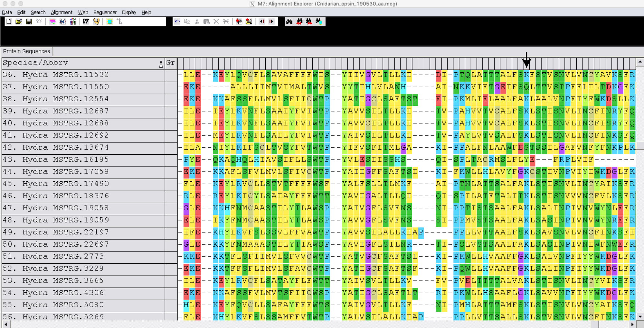The width and height of the screenshot is (644, 328).
Task: Delete the selected block
Action: [x=216, y=22]
